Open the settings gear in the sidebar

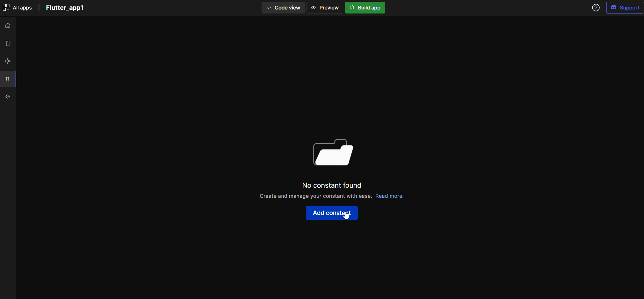pos(8,97)
